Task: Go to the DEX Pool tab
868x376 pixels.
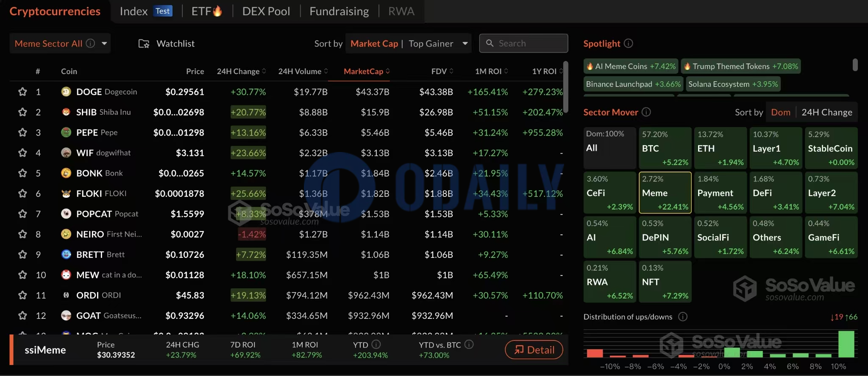Action: (266, 11)
